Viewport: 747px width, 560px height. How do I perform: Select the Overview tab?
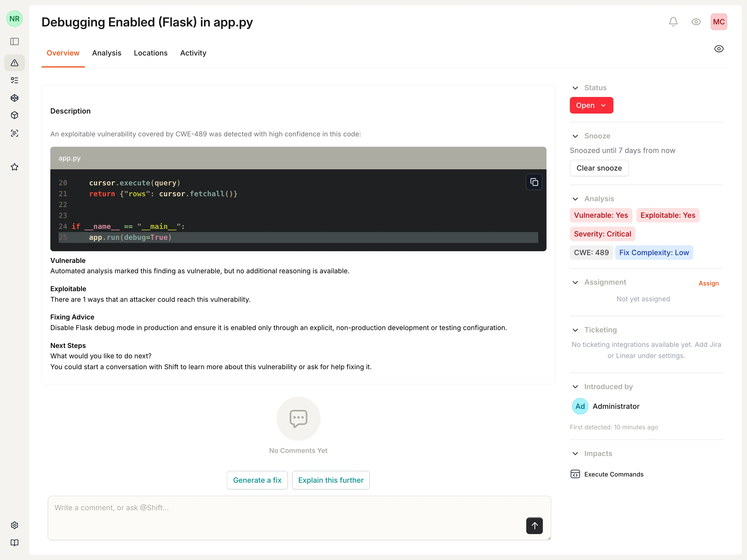click(63, 53)
